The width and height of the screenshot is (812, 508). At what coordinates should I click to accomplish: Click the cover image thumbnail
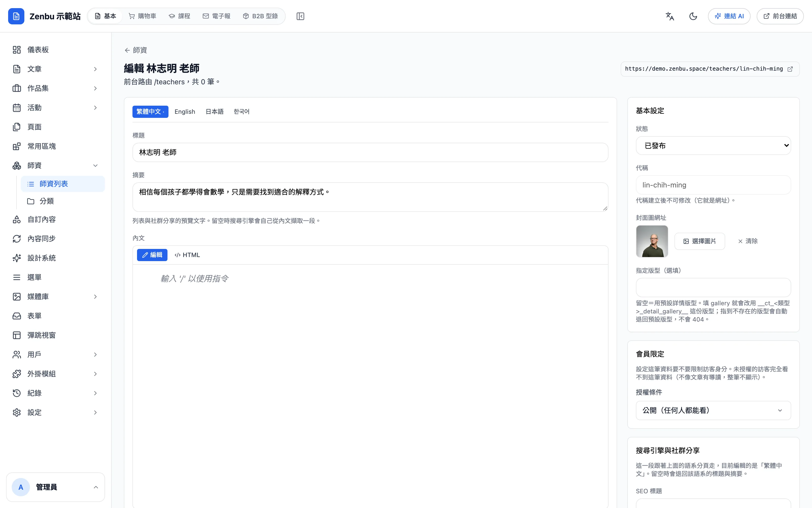click(x=652, y=241)
